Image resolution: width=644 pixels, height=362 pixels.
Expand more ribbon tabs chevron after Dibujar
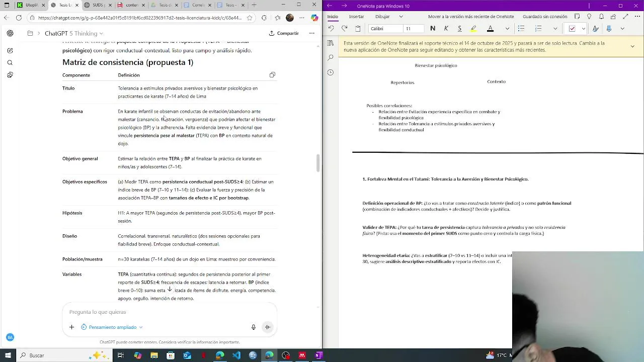401,17
